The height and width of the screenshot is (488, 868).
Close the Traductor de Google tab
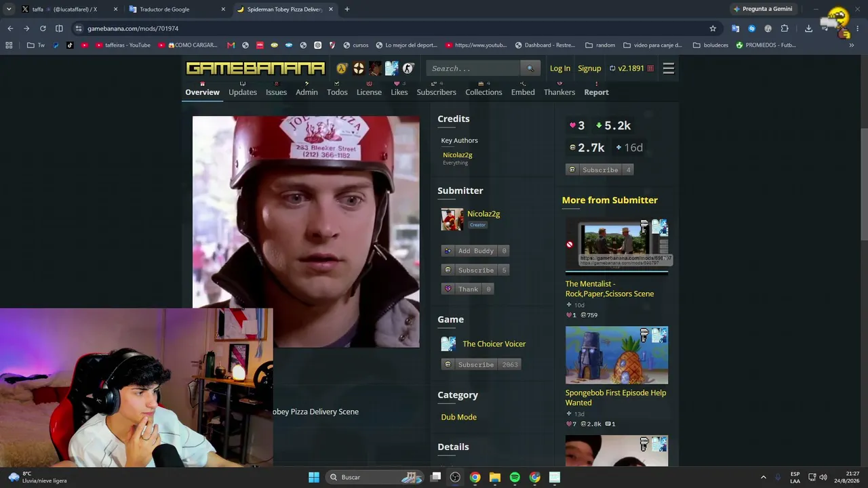pos(223,9)
